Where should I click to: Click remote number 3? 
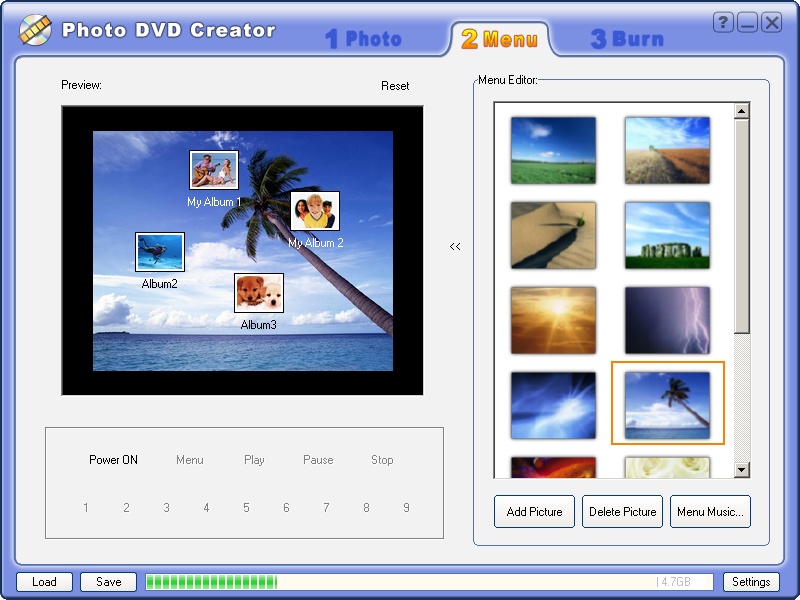pyautogui.click(x=166, y=508)
